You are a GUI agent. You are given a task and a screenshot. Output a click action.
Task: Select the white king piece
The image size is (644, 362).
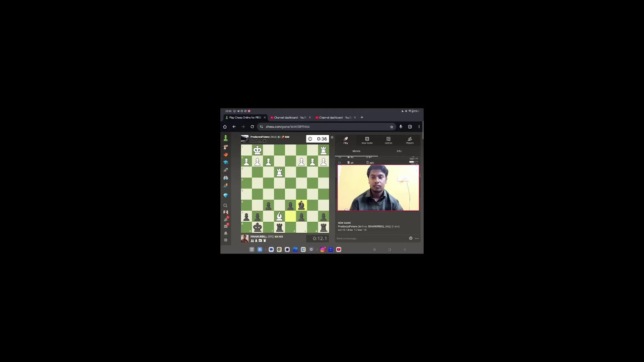[x=257, y=150]
